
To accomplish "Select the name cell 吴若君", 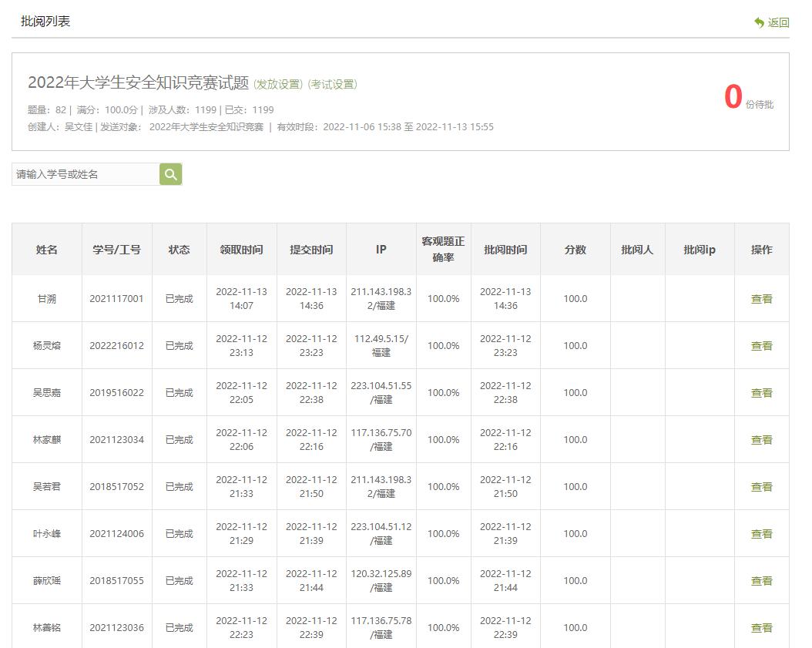I will tap(46, 487).
